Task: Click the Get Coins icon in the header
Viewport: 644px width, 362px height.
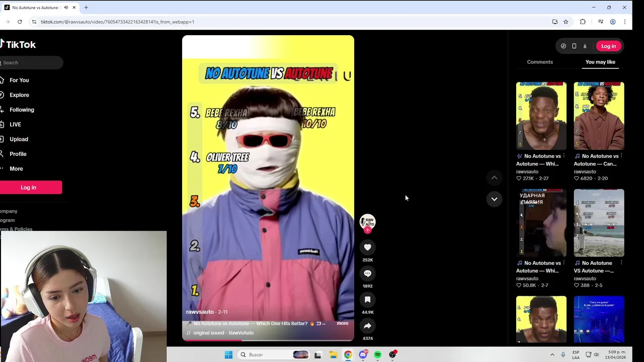Action: [563, 46]
